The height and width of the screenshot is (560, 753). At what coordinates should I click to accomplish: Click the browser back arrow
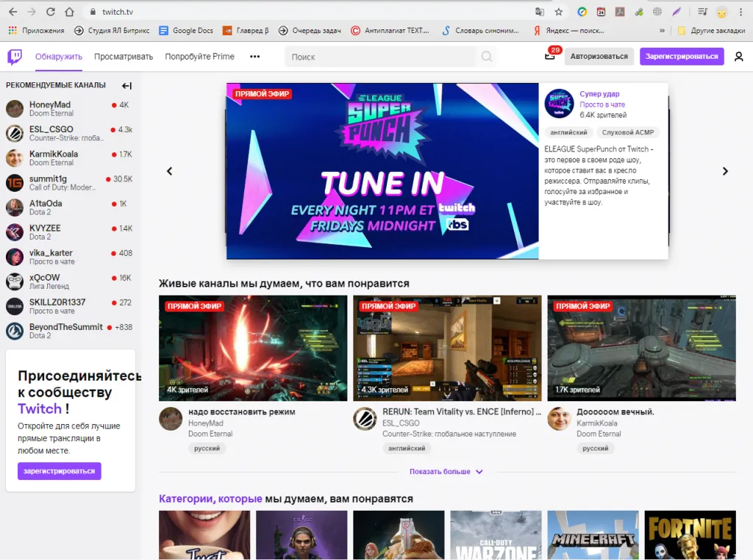13,12
